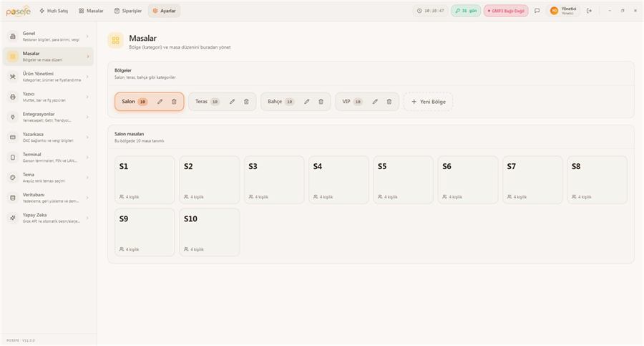The image size is (644, 346).
Task: Open the Hızlı Satış tab
Action: (54, 11)
